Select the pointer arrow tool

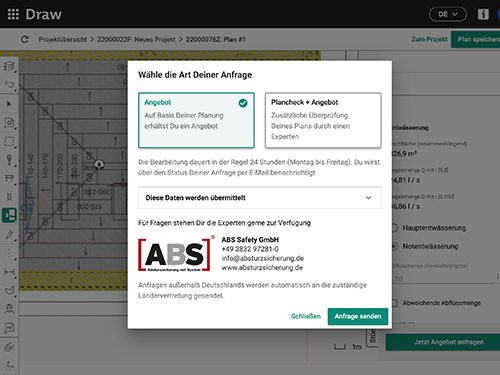pyautogui.click(x=9, y=104)
